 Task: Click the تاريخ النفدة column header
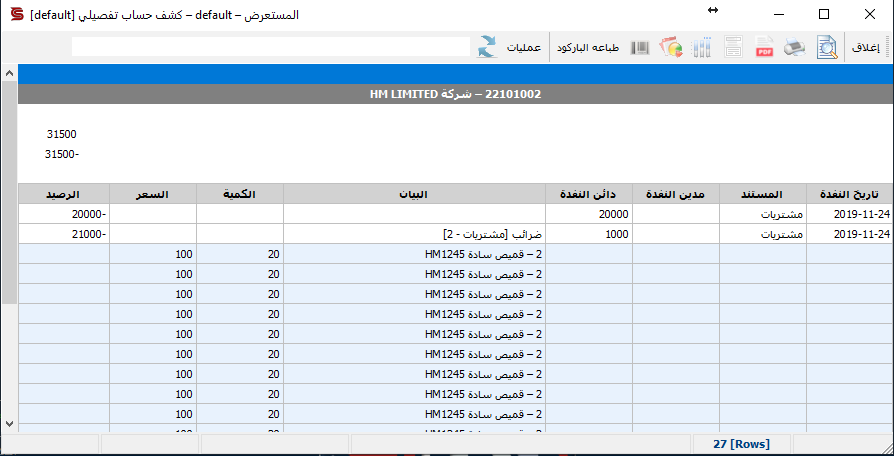pyautogui.click(x=848, y=194)
